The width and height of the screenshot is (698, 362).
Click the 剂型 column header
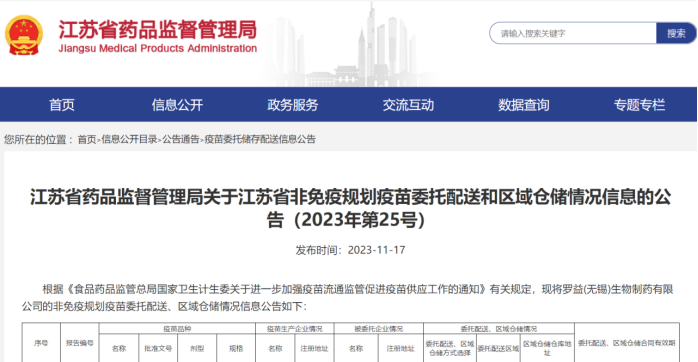(x=197, y=348)
